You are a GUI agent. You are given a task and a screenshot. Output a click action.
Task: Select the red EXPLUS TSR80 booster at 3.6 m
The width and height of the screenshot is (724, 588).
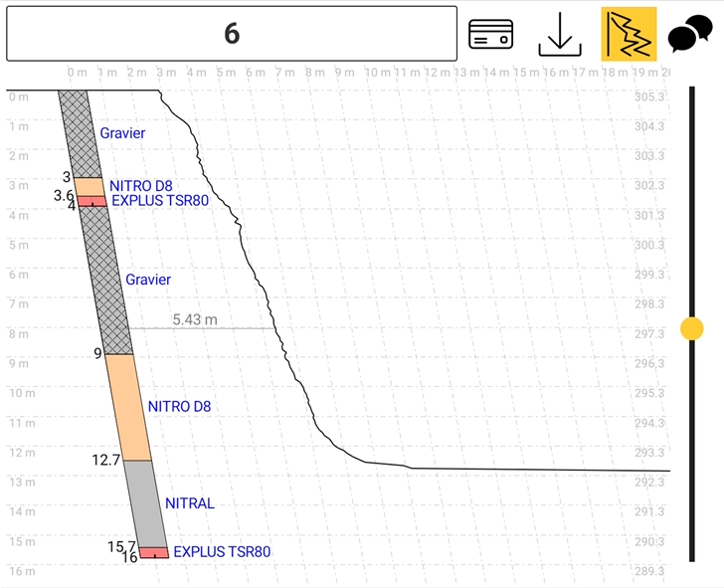pos(92,201)
